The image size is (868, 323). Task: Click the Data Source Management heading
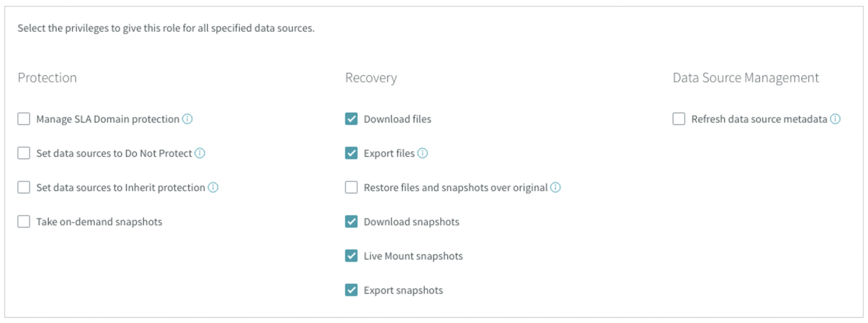pos(745,78)
